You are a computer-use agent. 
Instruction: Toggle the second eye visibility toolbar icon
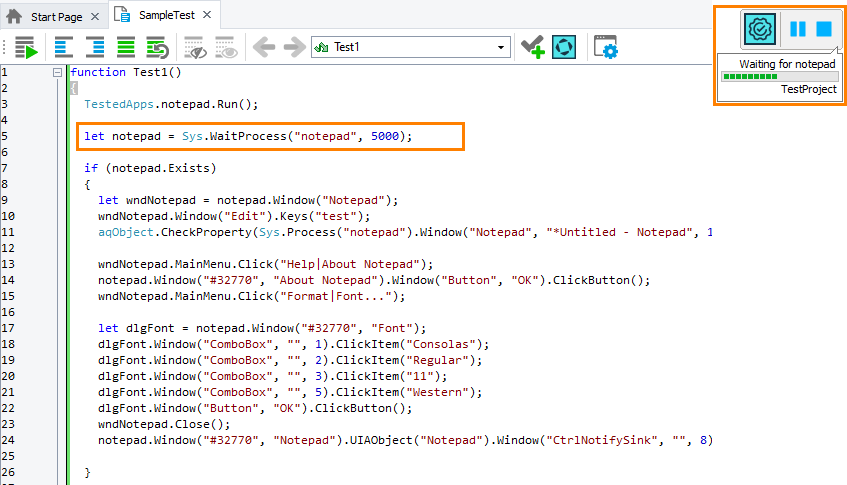pyautogui.click(x=226, y=48)
